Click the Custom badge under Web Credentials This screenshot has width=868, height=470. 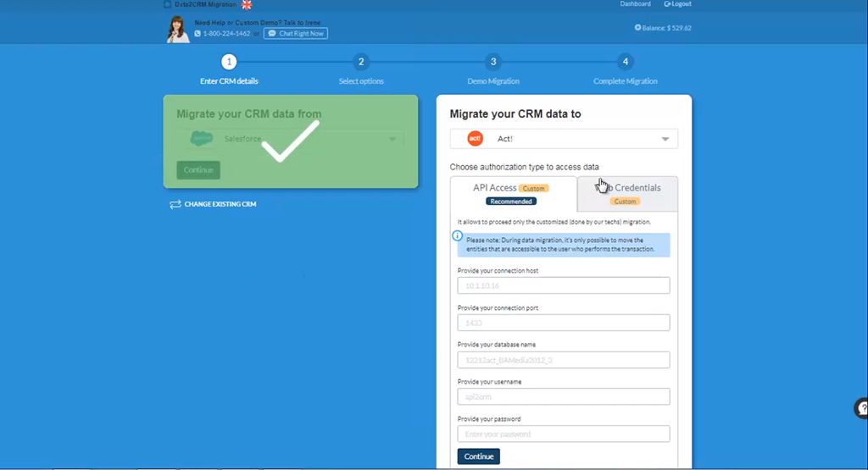click(625, 202)
